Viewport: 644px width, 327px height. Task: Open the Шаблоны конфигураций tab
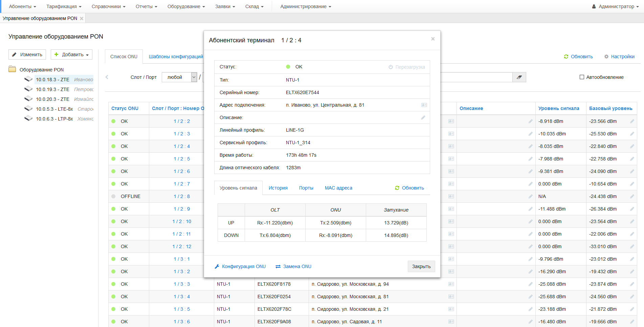pyautogui.click(x=176, y=57)
